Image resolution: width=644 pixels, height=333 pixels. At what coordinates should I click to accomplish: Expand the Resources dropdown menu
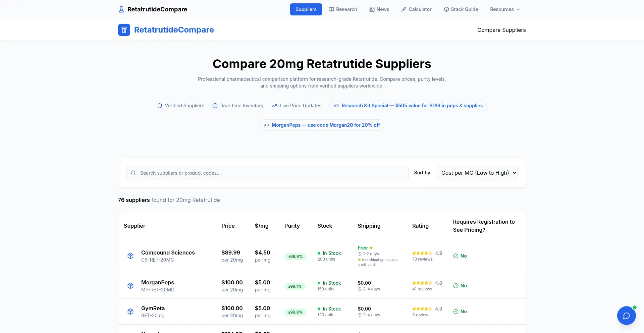point(505,9)
